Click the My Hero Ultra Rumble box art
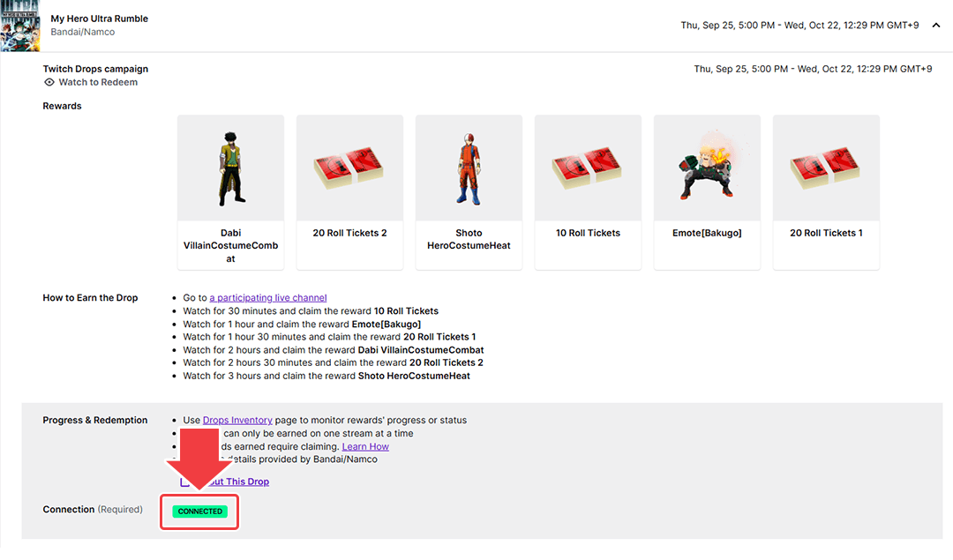The width and height of the screenshot is (953, 560). point(19,26)
